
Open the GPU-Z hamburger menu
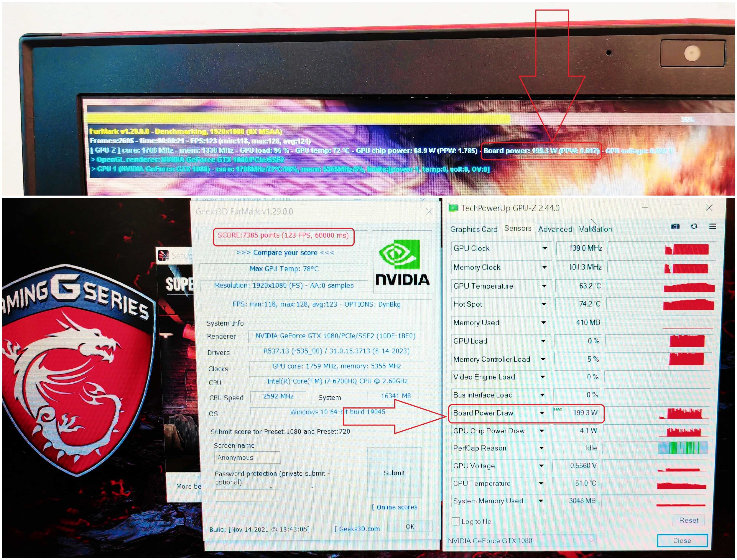pos(713,226)
